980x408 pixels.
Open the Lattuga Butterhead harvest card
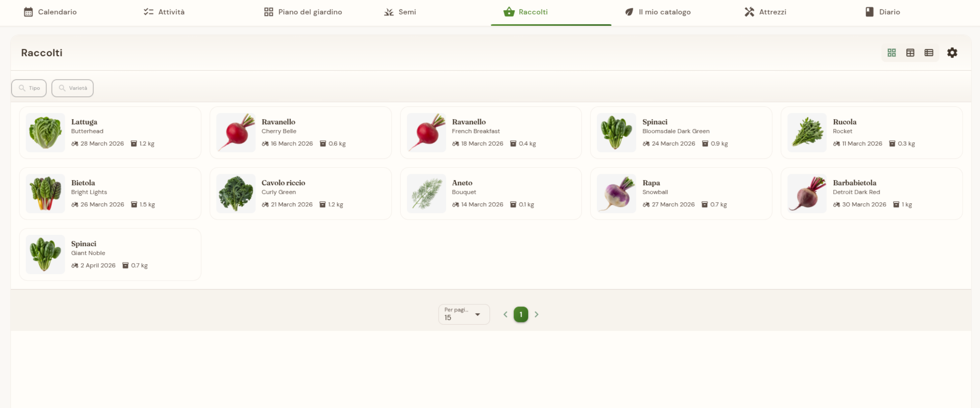point(110,132)
